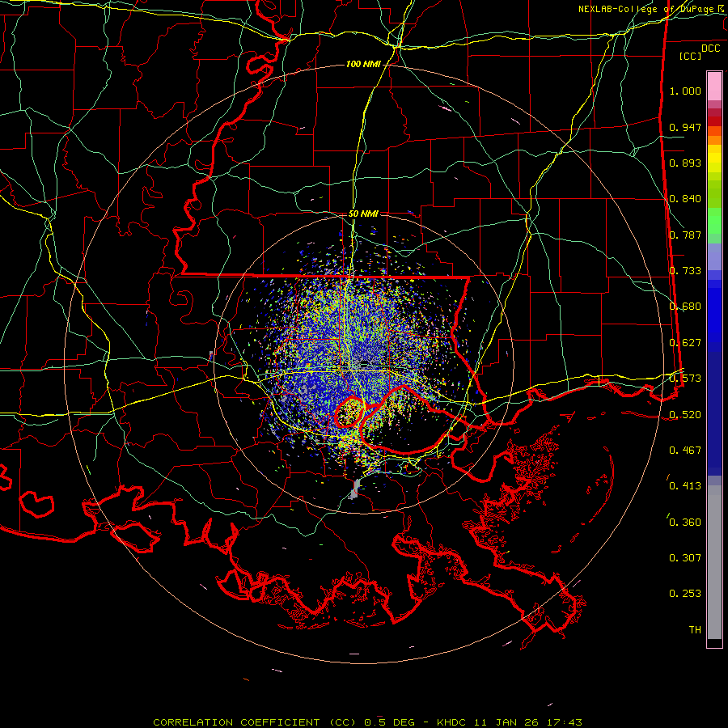Select the 0.787 scale label
The height and width of the screenshot is (728, 728).
pyautogui.click(x=685, y=235)
